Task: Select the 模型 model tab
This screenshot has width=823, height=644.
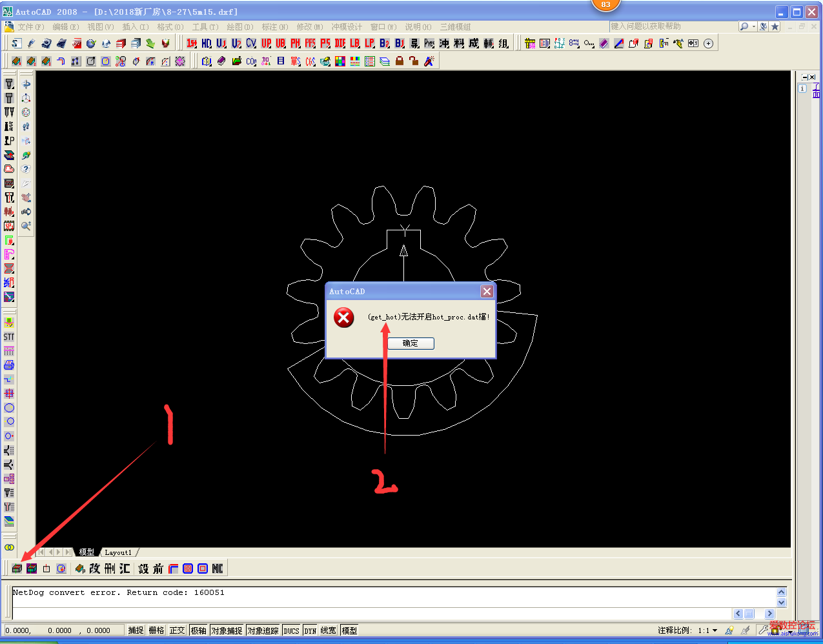Action: (x=86, y=552)
